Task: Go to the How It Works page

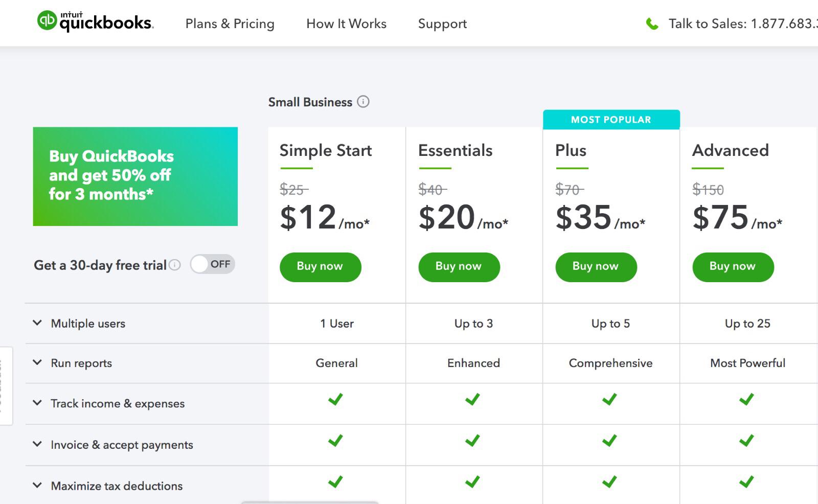Action: (x=346, y=24)
